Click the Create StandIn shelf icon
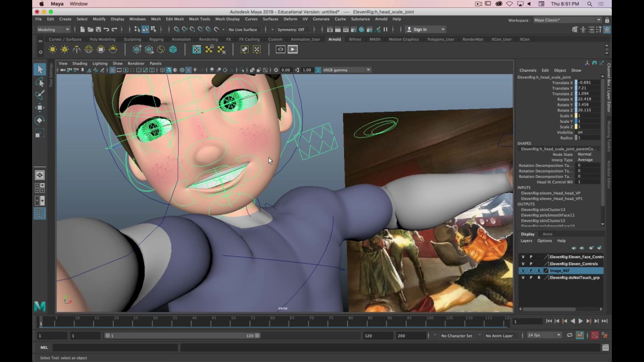The image size is (644, 362). 137,49
